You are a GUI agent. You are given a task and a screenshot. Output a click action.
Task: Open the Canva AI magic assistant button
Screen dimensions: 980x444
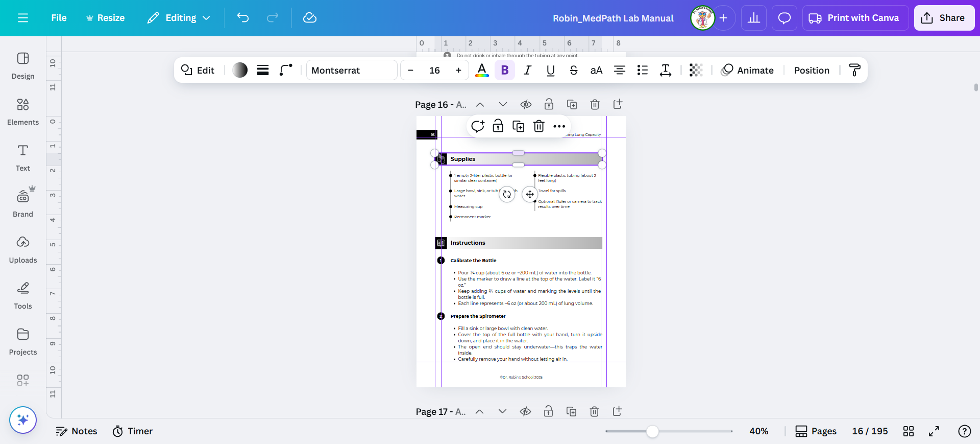click(23, 420)
